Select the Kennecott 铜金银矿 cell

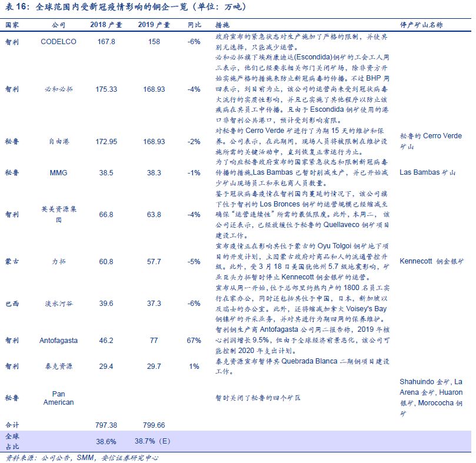coord(431,261)
